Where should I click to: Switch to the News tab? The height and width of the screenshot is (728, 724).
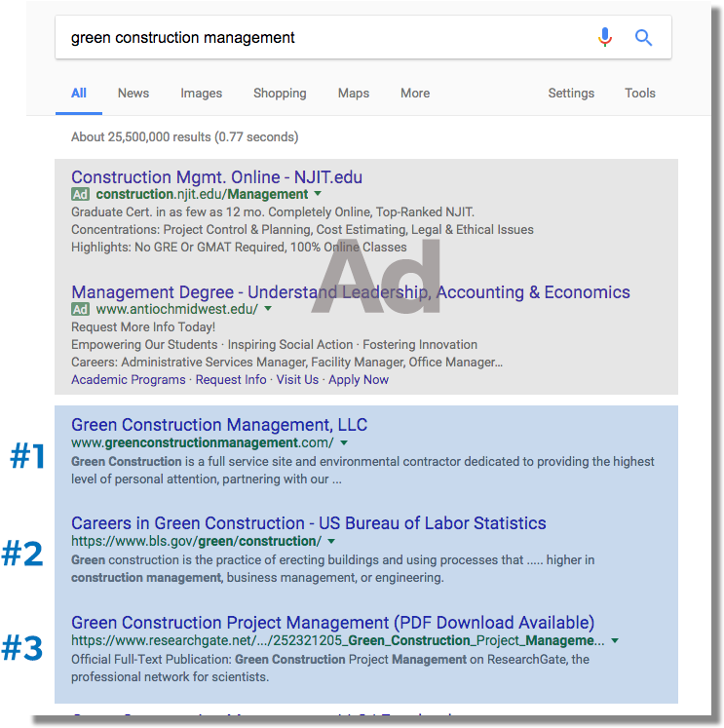click(133, 94)
